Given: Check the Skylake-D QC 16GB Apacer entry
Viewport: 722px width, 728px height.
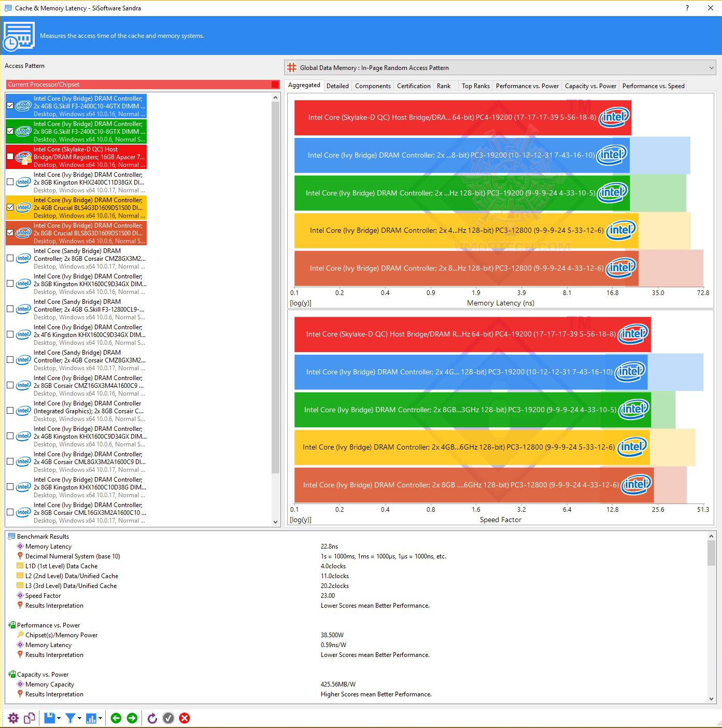Looking at the screenshot, I should point(10,157).
